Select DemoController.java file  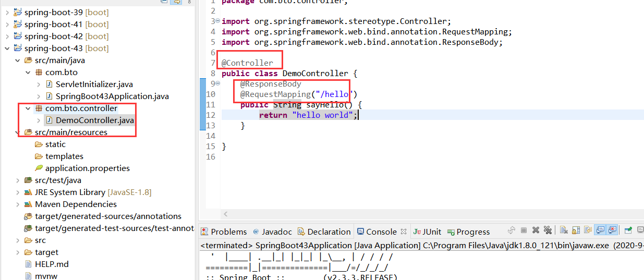[94, 120]
